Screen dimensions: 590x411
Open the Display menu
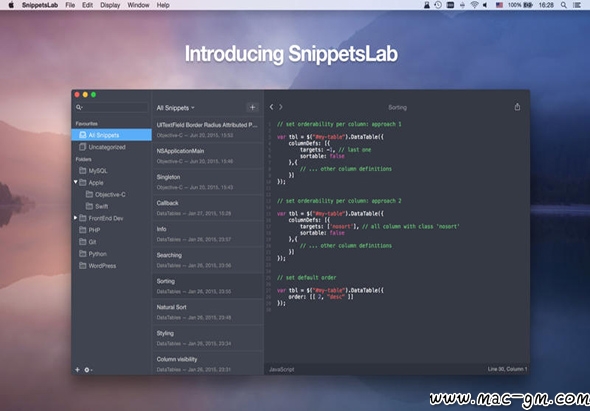110,5
